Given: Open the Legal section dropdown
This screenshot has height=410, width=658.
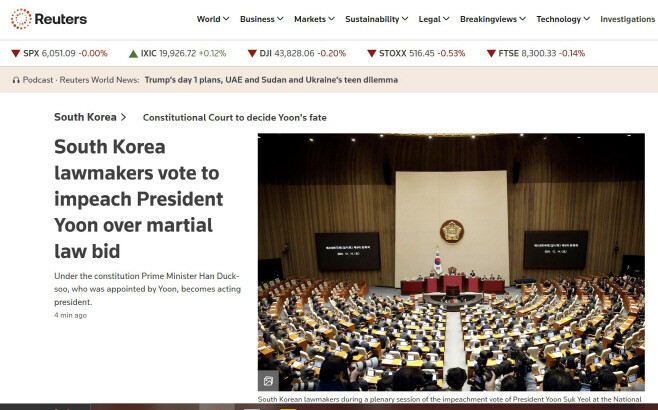Looking at the screenshot, I should coord(445,19).
